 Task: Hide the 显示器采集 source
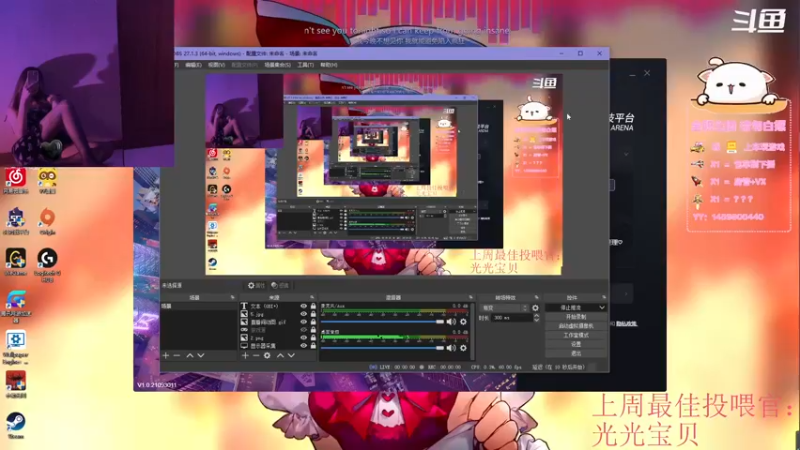click(x=304, y=345)
